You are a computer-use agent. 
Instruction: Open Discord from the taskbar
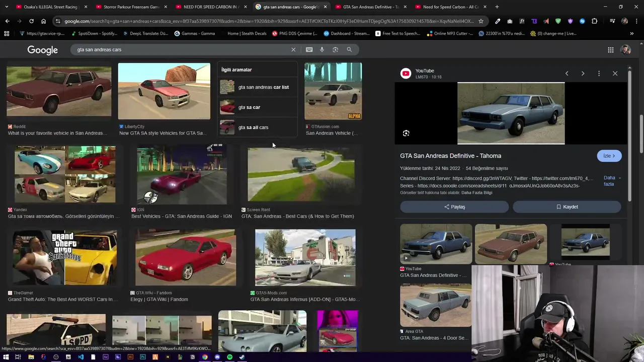[217, 357]
